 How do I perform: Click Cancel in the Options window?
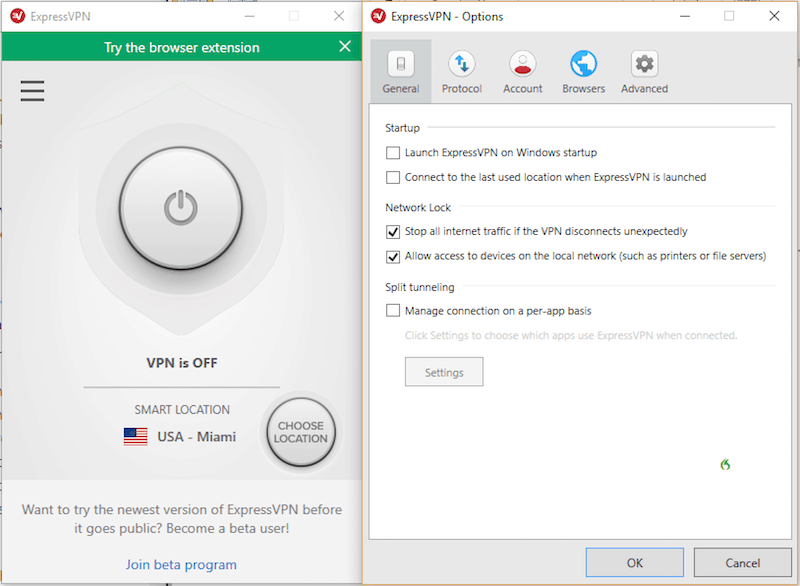coord(742,563)
